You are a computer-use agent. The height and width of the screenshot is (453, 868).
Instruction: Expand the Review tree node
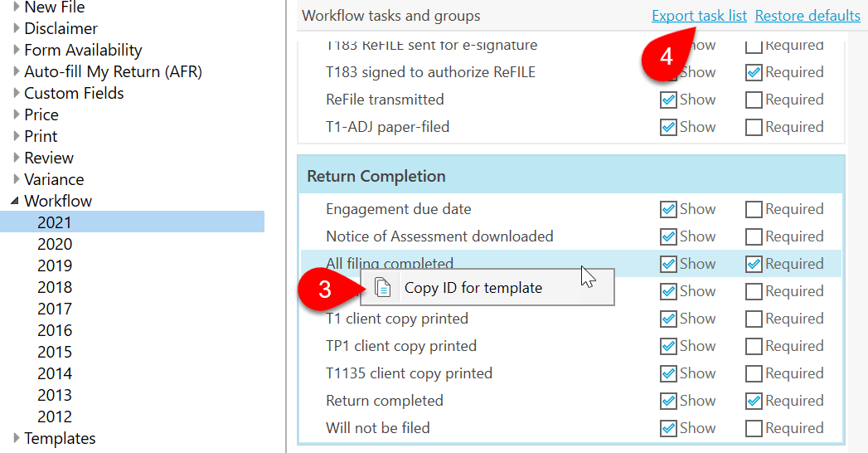[x=16, y=158]
